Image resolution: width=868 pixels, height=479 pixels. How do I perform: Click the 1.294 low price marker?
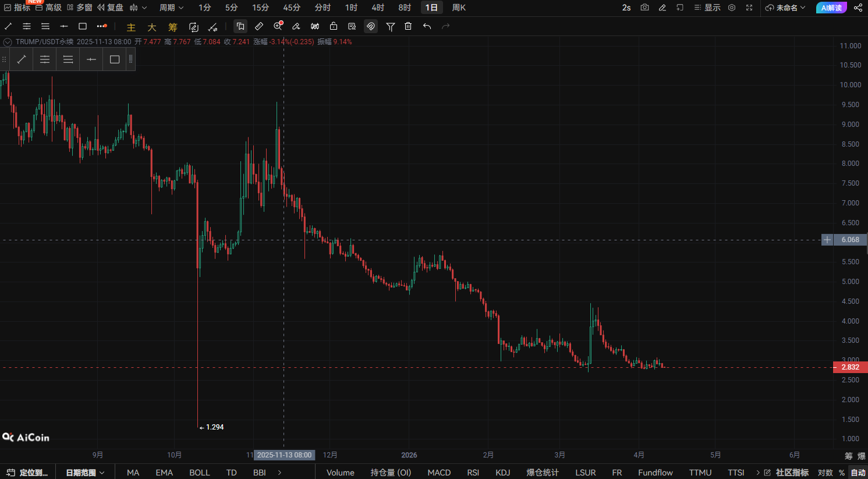coord(212,427)
